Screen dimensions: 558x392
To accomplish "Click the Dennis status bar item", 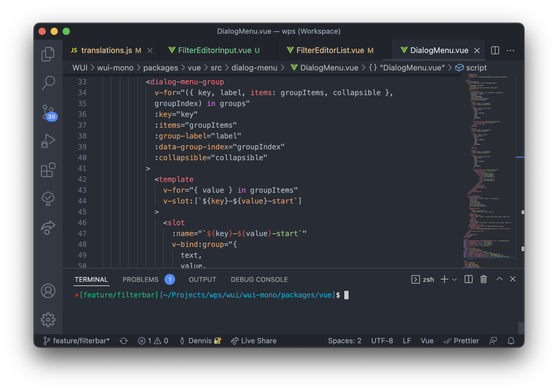I will click(200, 341).
